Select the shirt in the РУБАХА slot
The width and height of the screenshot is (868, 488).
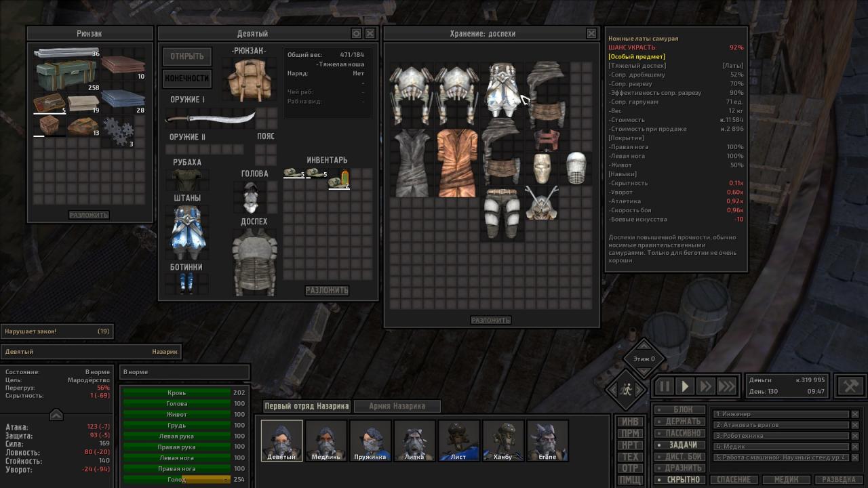[x=186, y=180]
